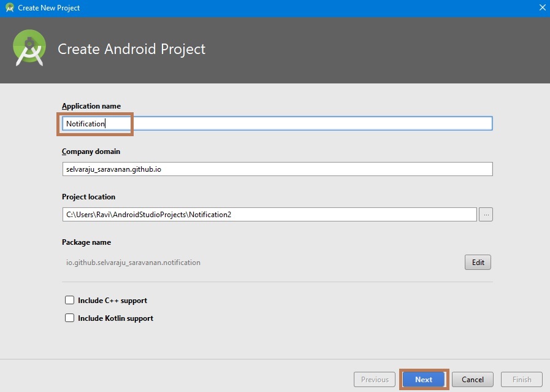550x392 pixels.
Task: Click the Create New Project window title
Action: (49, 8)
